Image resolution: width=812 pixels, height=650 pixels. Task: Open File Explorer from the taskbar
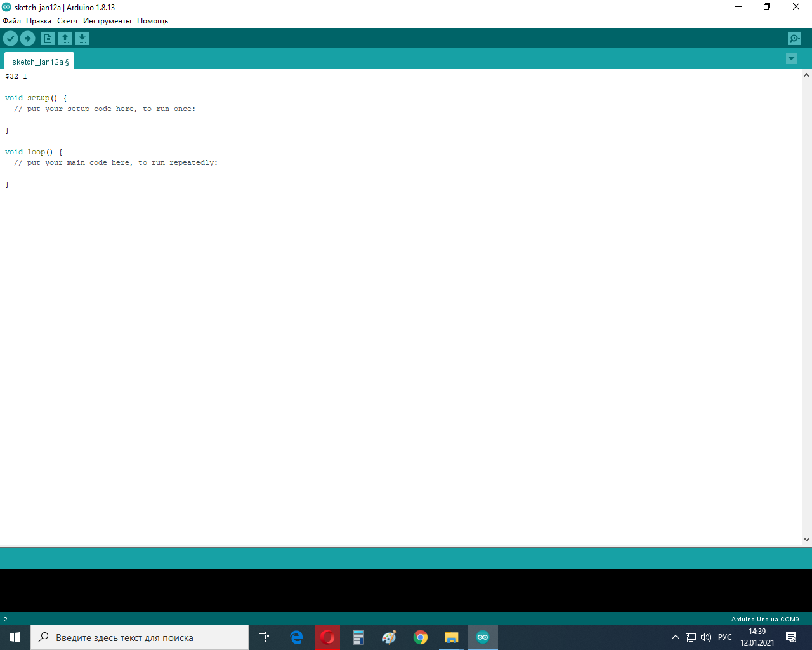coord(451,637)
